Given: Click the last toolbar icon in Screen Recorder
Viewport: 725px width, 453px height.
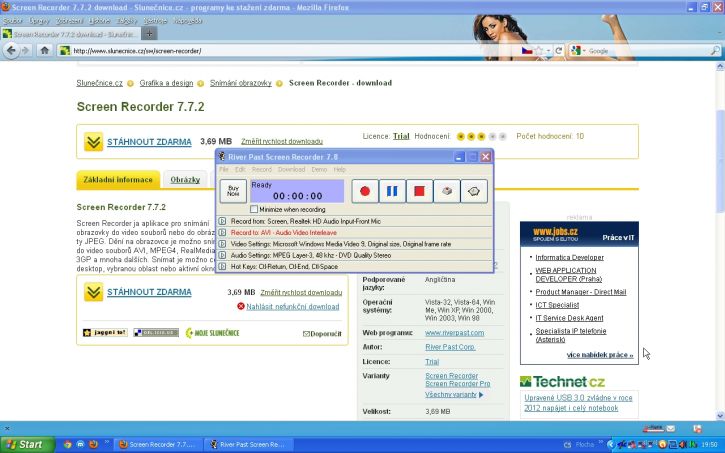Looking at the screenshot, I should click(474, 191).
